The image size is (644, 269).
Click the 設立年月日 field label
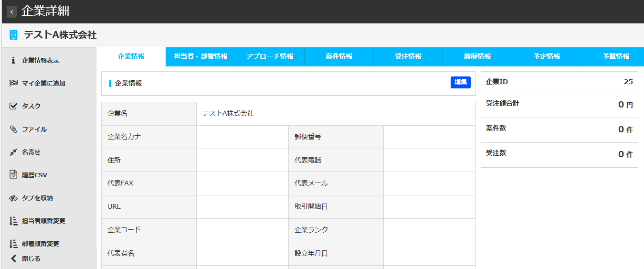click(x=311, y=253)
